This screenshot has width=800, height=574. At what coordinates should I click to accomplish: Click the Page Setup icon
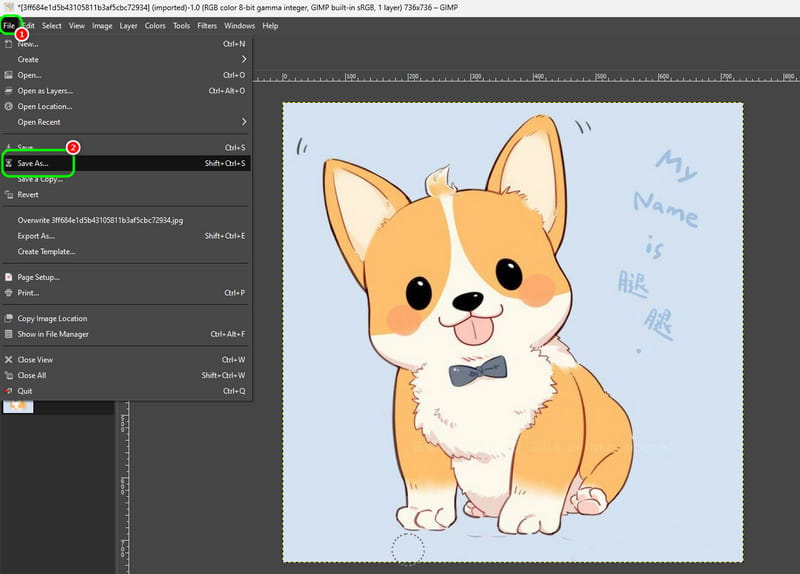coord(9,277)
